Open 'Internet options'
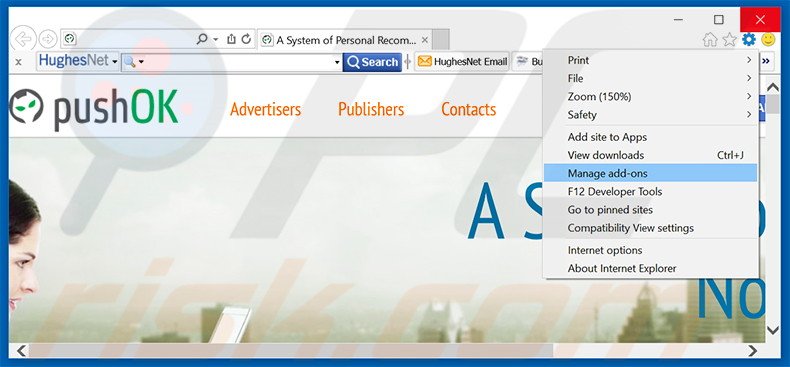This screenshot has width=790, height=367. [650, 250]
